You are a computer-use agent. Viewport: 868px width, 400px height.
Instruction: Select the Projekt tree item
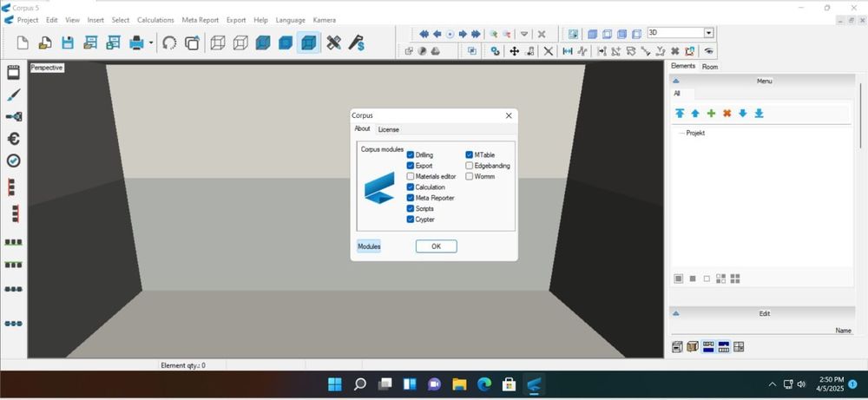(695, 134)
